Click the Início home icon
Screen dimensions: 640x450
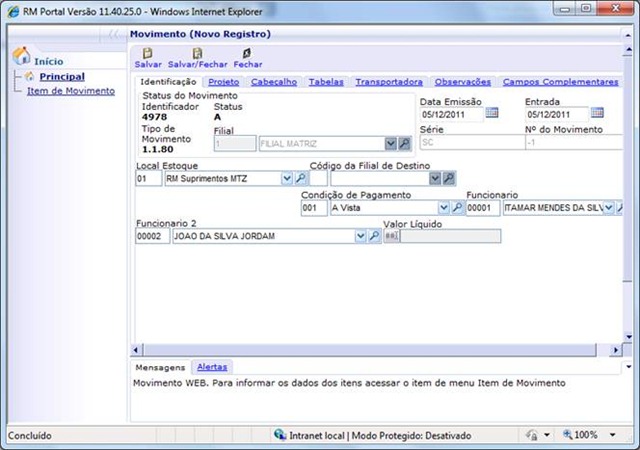pos(21,56)
